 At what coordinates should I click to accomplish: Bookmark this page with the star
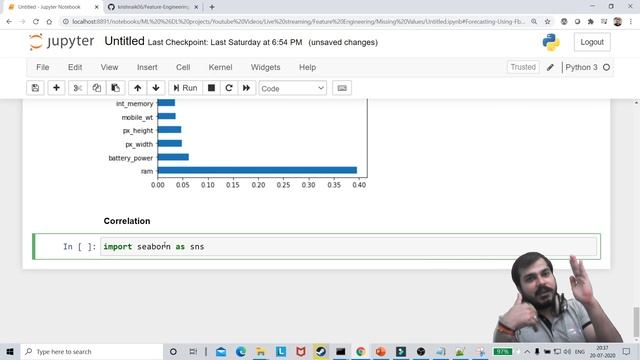[547, 22]
